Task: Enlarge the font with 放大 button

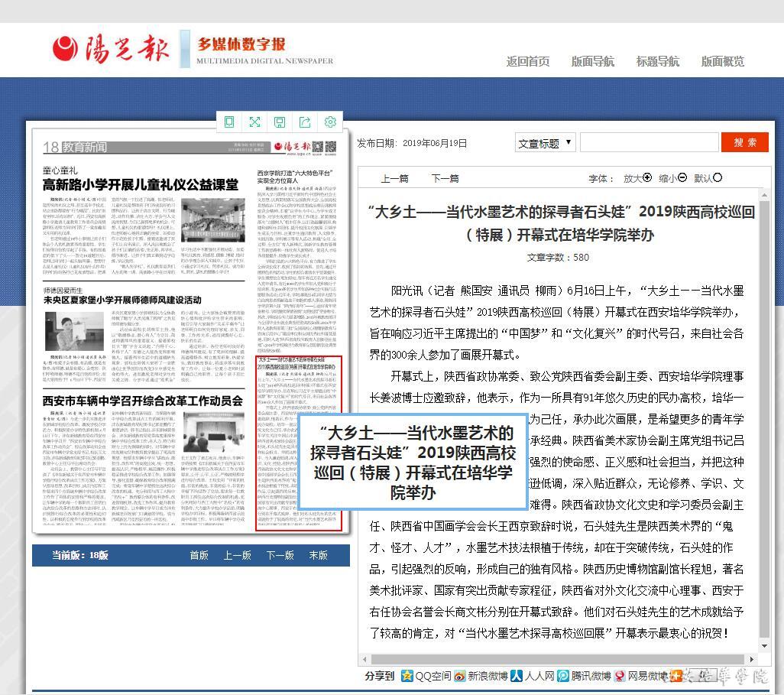Action: pyautogui.click(x=637, y=178)
